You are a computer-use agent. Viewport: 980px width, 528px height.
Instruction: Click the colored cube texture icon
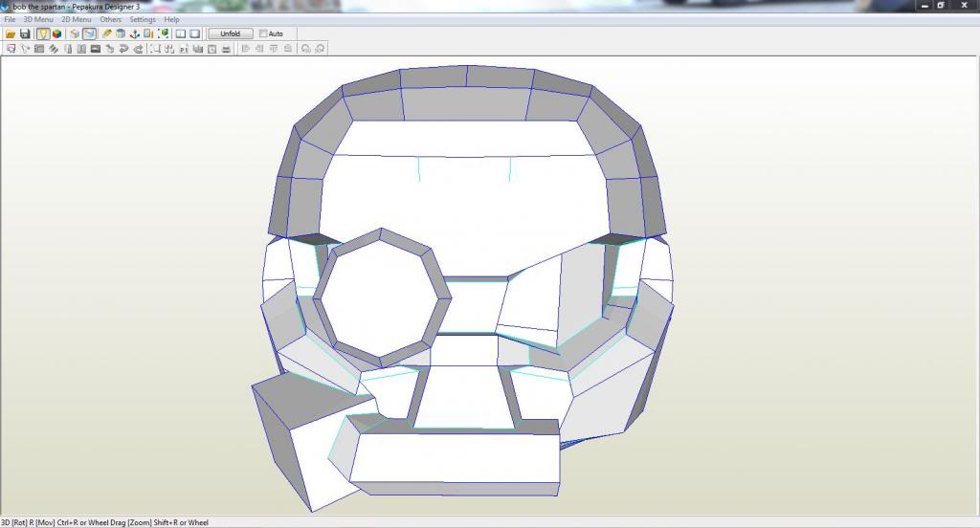(x=56, y=33)
